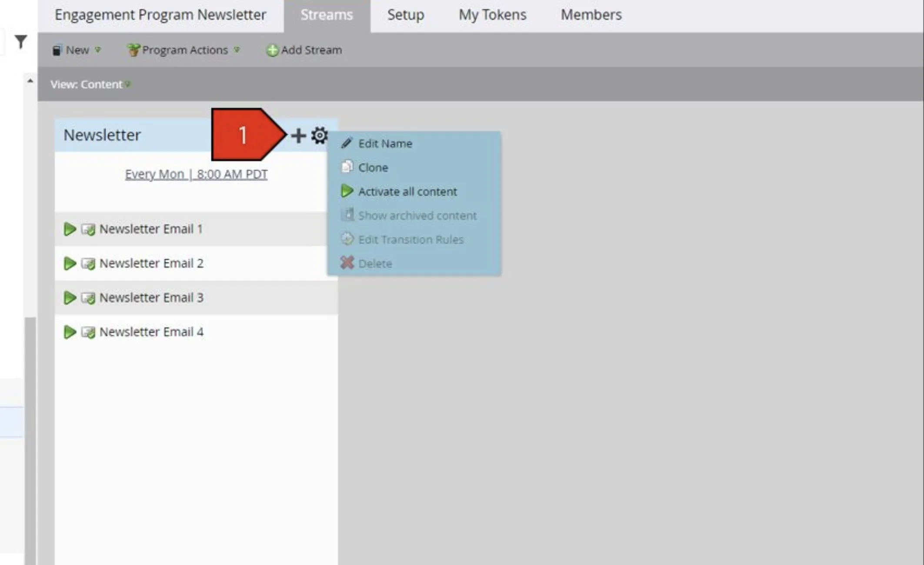Screen dimensions: 924x565
Task: Select the Newsletter Email 4 row text
Action: click(151, 332)
